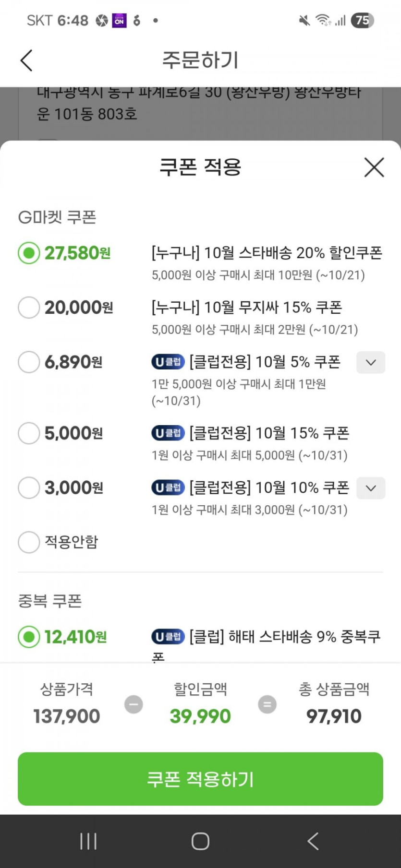The width and height of the screenshot is (401, 868).
Task: Close the 쿠폰 적용 sheet with X
Action: 374,167
